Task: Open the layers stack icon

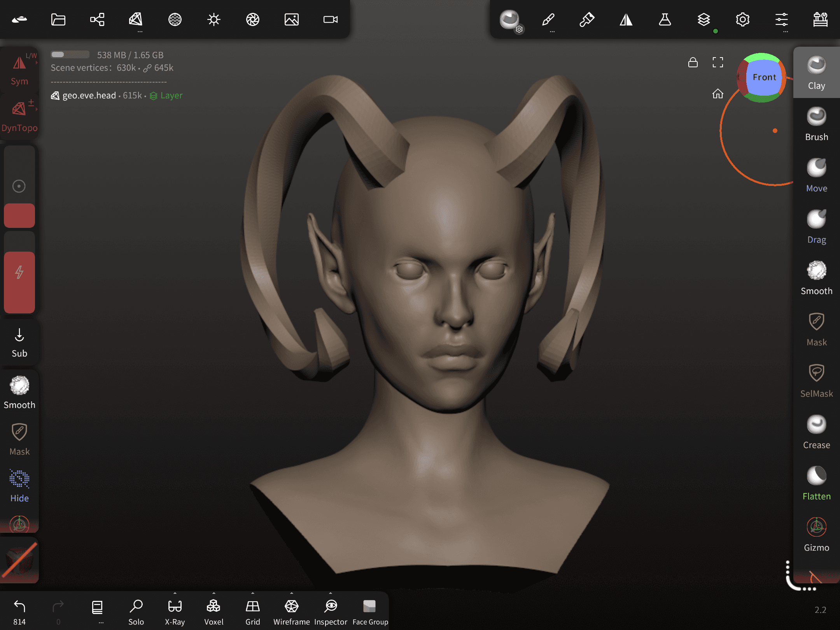Action: [x=703, y=19]
